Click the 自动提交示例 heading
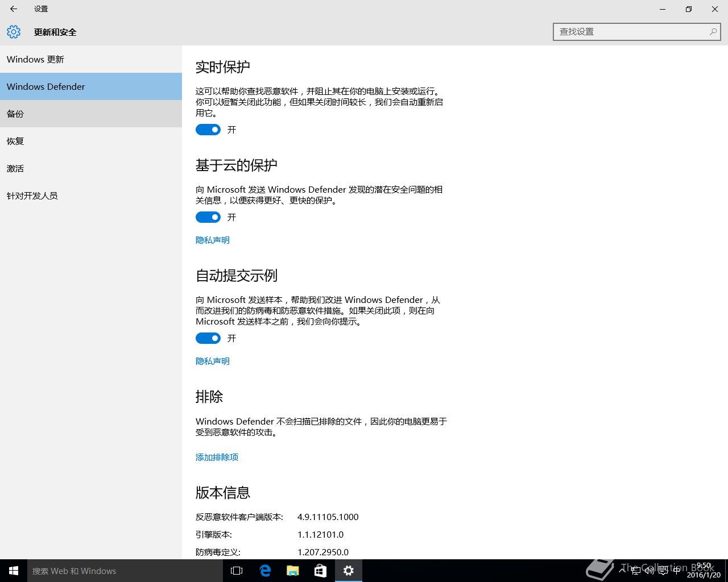This screenshot has height=582, width=728. click(x=237, y=276)
